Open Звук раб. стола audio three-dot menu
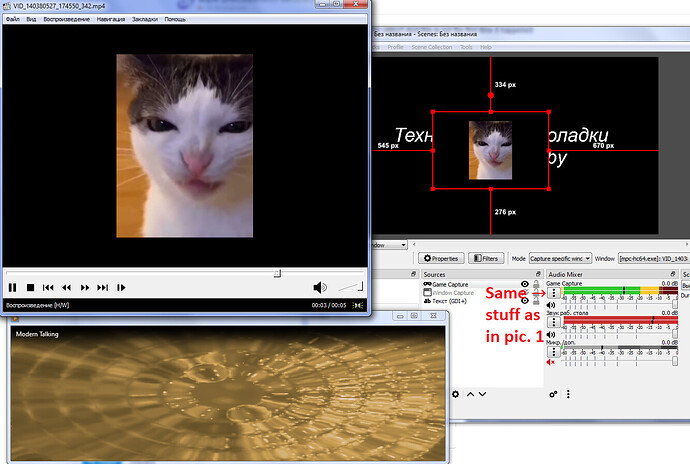 click(x=554, y=322)
